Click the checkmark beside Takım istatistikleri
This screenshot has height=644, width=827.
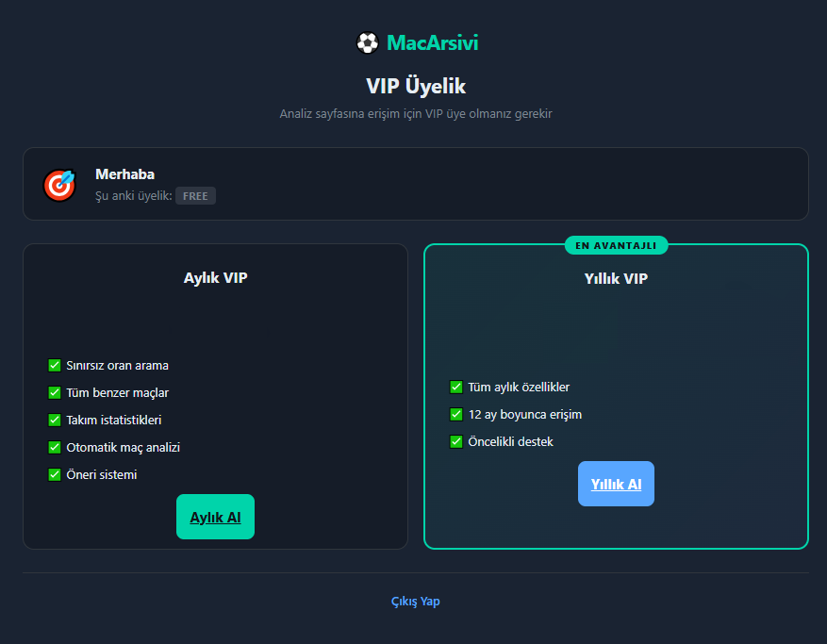pos(55,420)
